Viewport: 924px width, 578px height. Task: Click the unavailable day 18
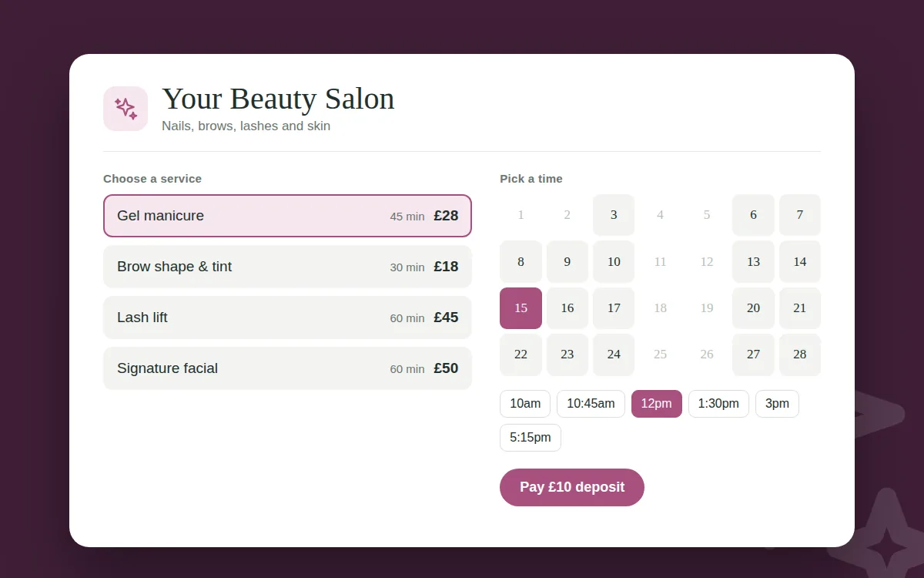coord(660,308)
